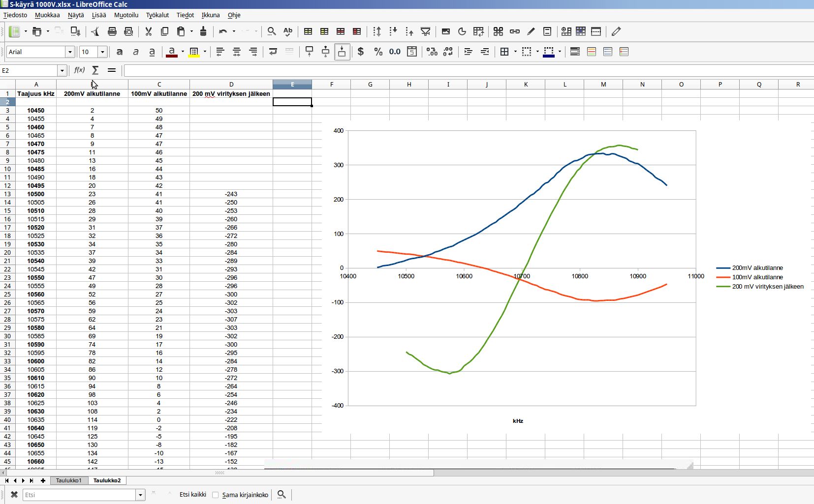Insert chart using pie chart icon
Viewport: 814px width, 504px height.
[x=462, y=31]
